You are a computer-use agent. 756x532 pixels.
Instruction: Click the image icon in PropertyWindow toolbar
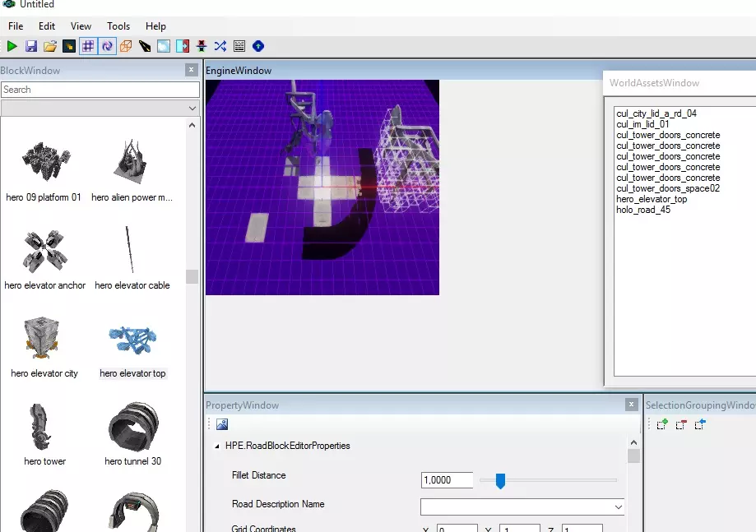(222, 424)
